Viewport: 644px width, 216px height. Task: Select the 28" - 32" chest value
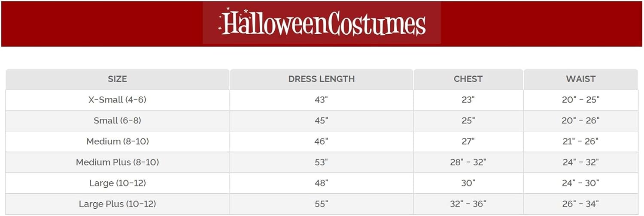(468, 162)
